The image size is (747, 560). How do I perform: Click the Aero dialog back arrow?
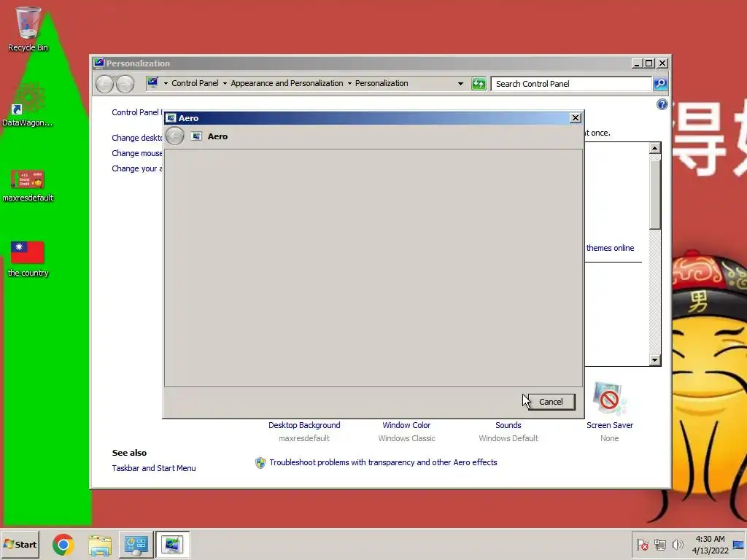tap(175, 136)
